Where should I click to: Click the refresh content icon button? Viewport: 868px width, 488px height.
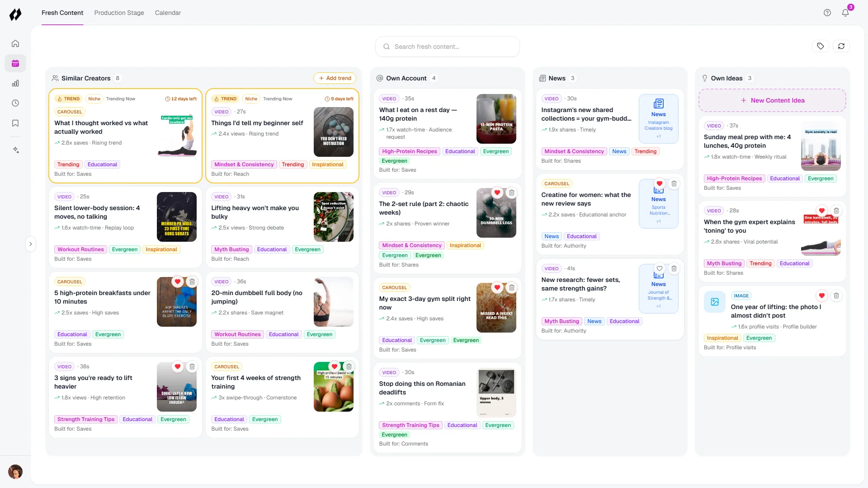tap(841, 46)
